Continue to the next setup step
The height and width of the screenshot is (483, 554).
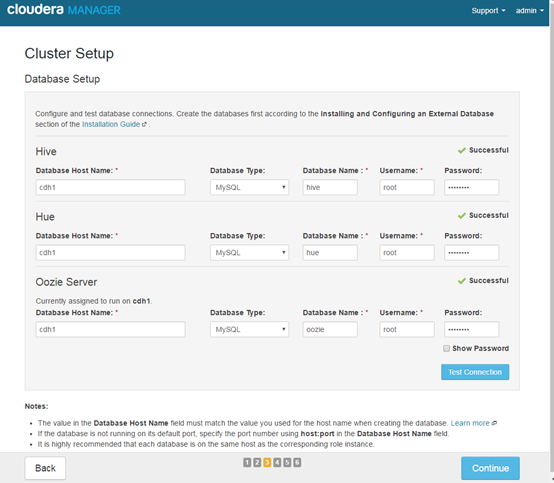[490, 468]
